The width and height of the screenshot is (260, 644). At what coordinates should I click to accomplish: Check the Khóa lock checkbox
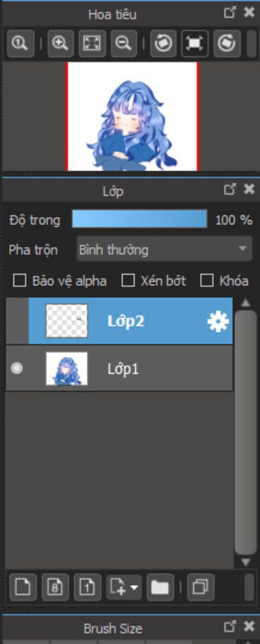coord(206,281)
